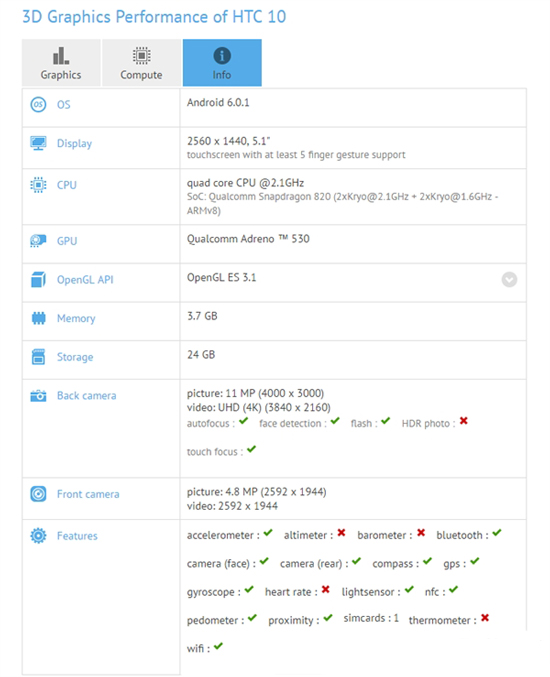Select the Info tab
The image size is (550, 677).
click(x=222, y=63)
